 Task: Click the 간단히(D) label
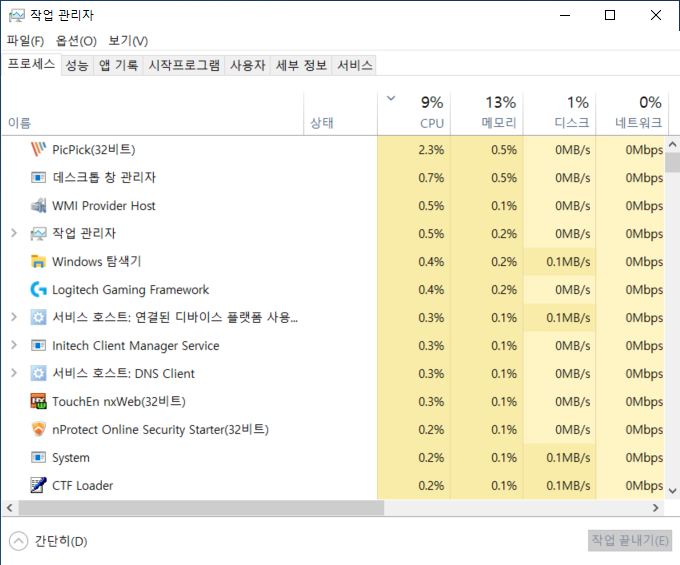[x=61, y=541]
